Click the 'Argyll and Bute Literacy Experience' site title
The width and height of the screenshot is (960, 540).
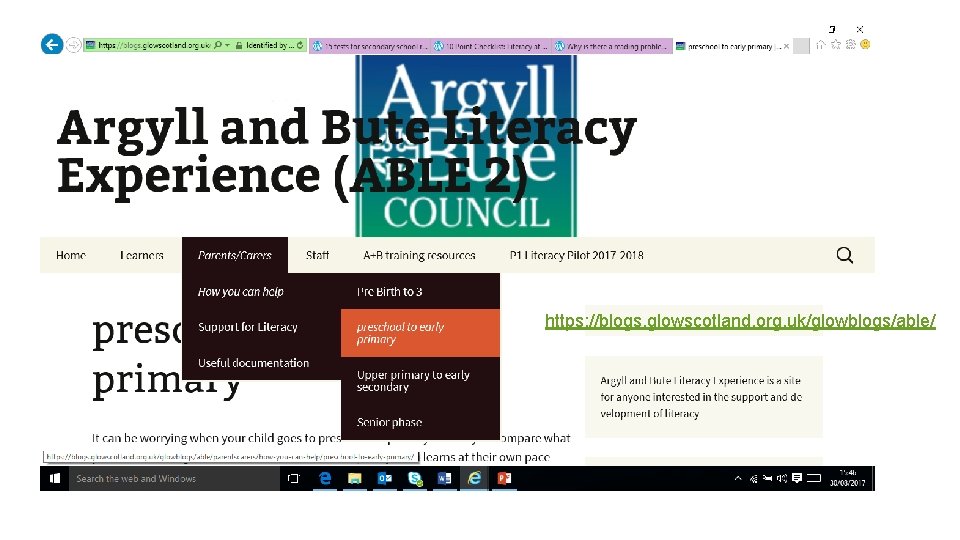[347, 152]
